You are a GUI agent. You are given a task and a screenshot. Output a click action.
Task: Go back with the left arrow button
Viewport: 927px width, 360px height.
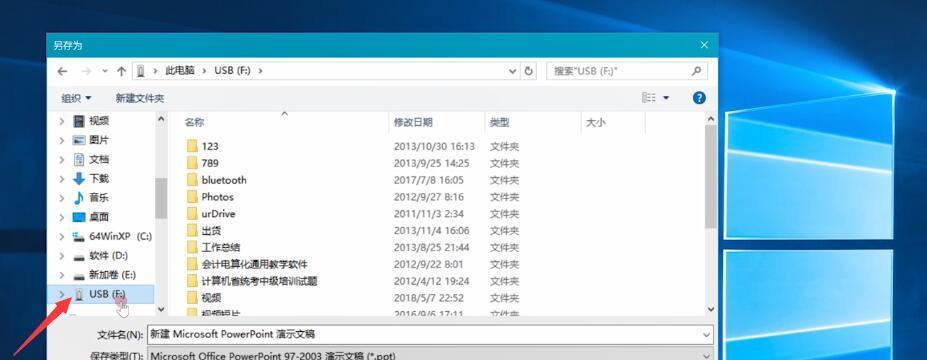click(x=62, y=71)
